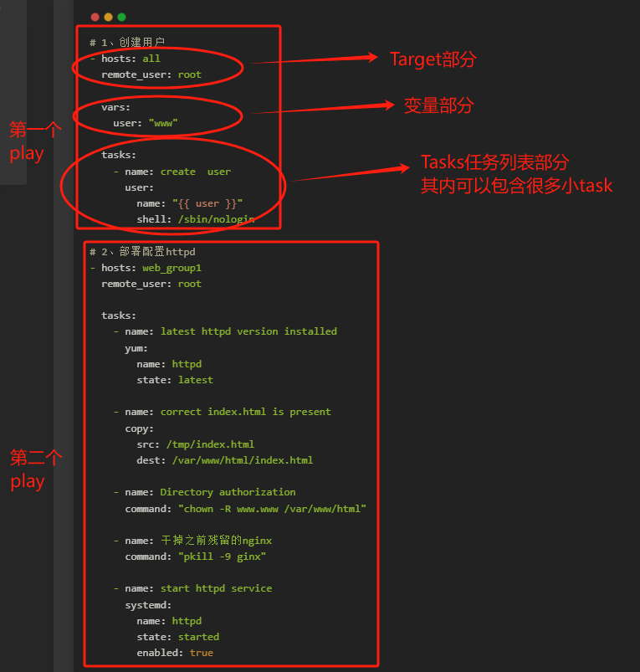Place cursor on the 'hosts: all' line

point(131,59)
